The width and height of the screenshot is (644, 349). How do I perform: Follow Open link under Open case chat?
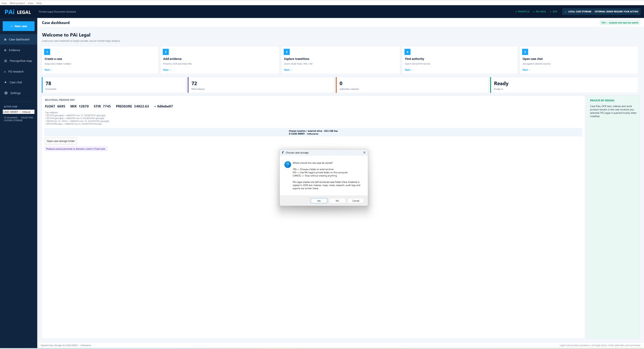pyautogui.click(x=526, y=70)
